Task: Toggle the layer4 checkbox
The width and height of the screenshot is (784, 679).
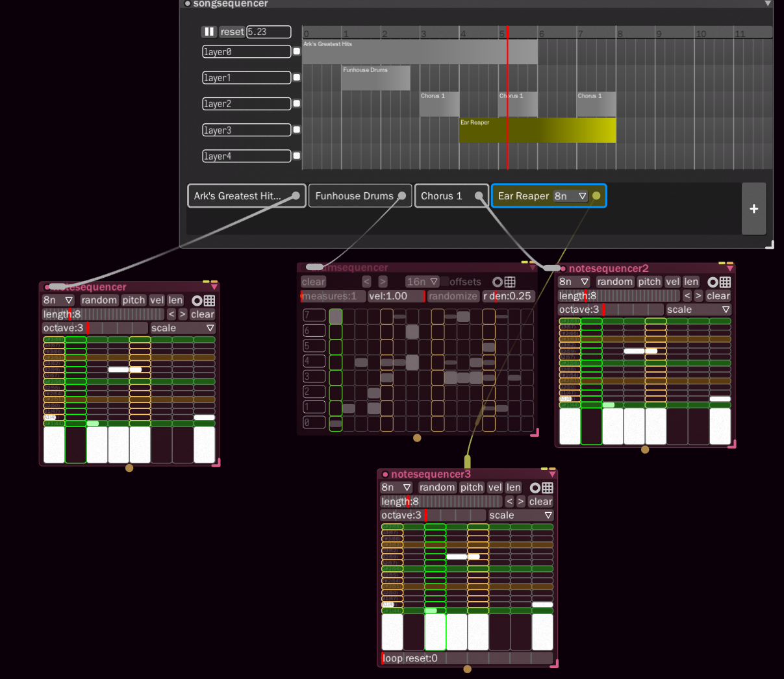Action: [297, 156]
